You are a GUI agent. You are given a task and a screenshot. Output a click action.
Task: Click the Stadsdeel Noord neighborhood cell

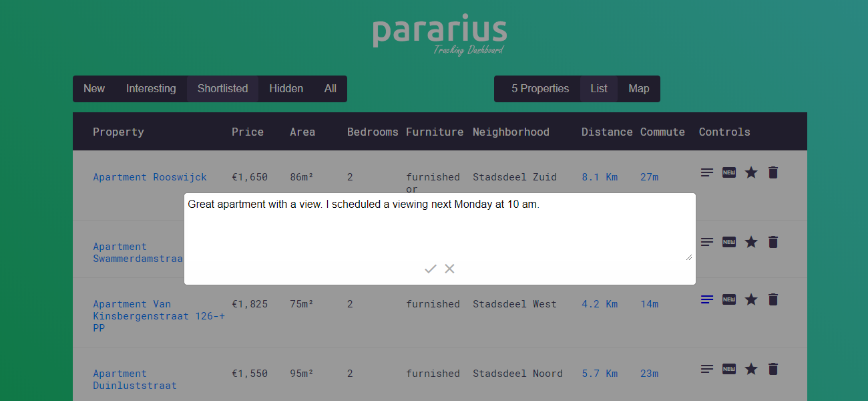[517, 374]
